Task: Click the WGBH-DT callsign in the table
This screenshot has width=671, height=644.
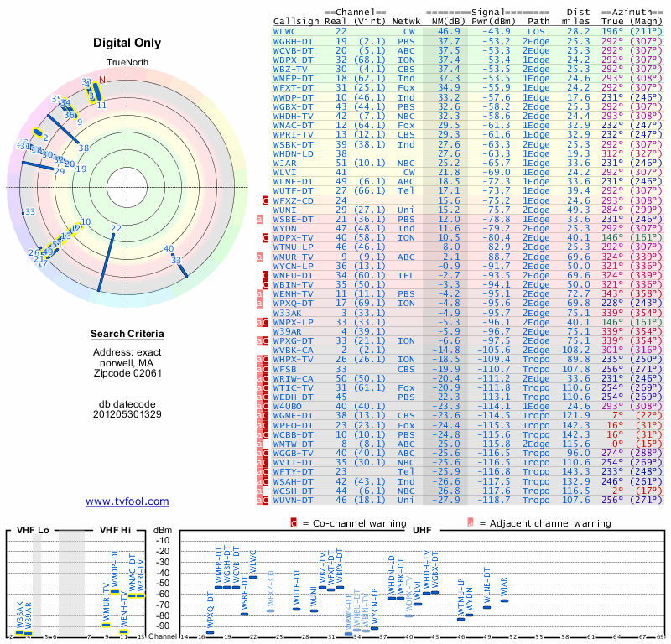Action: [x=293, y=41]
